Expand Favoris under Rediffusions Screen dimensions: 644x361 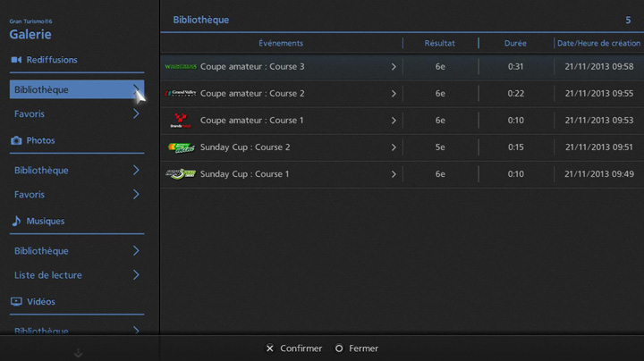[136, 114]
